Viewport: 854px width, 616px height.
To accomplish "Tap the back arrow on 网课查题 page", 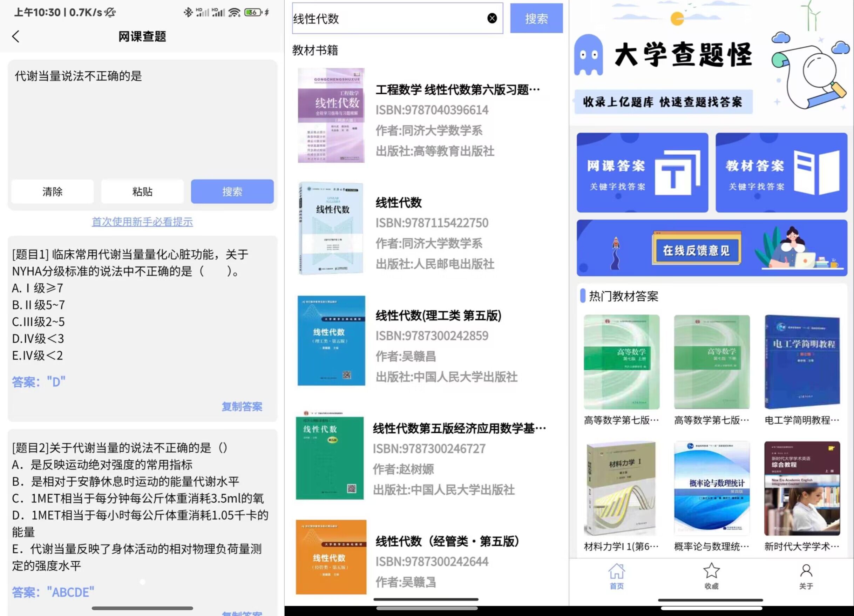I will click(16, 36).
